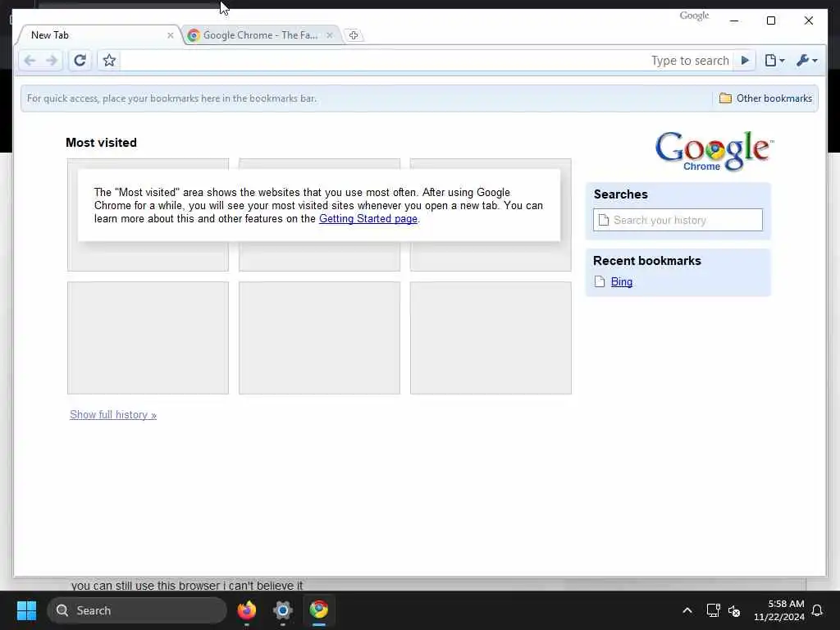The width and height of the screenshot is (840, 630).
Task: Open a new tab with the plus button
Action: tap(353, 35)
